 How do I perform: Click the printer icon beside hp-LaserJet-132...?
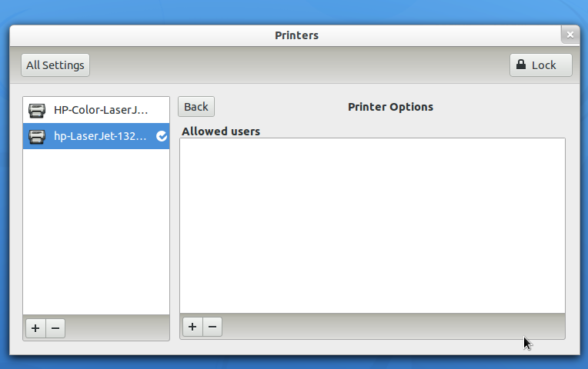37,136
